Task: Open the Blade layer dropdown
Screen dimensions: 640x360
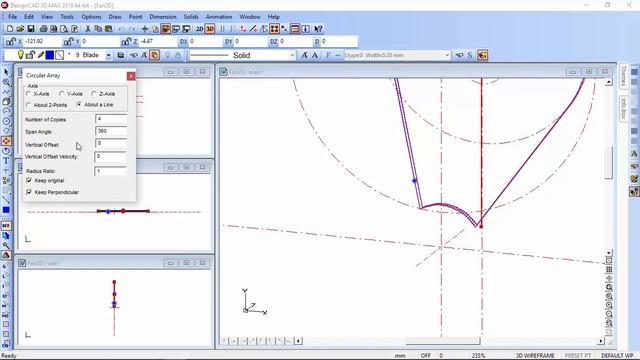Action: point(109,55)
